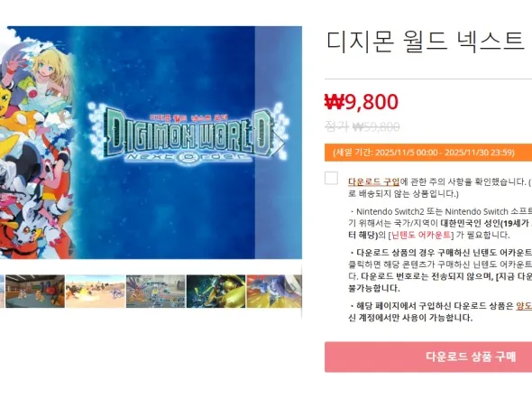The width and height of the screenshot is (532, 399).
Task: Select the purple-spiked Digimon menu thumbnail
Action: click(156, 292)
